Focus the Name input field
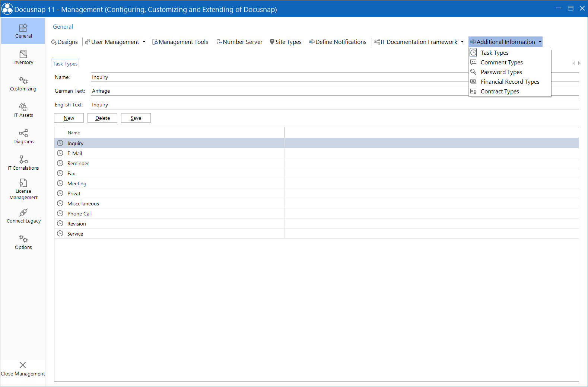588x387 pixels. [x=335, y=77]
